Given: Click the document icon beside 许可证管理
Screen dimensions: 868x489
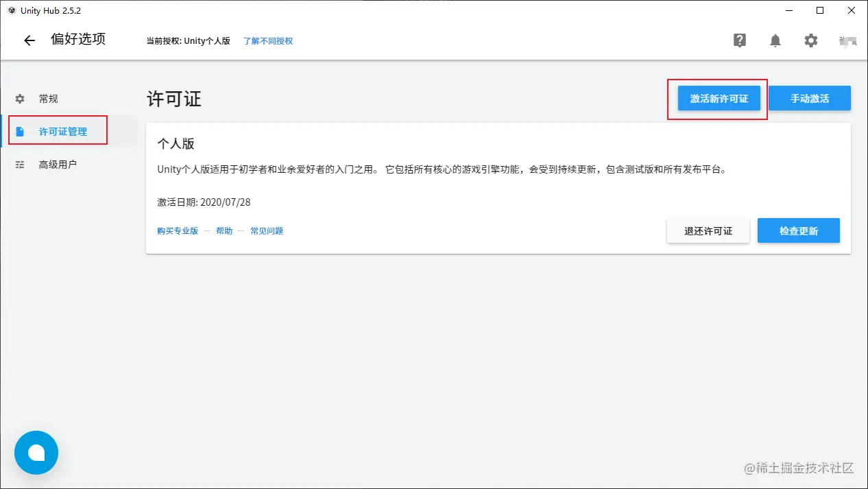Looking at the screenshot, I should coord(20,132).
